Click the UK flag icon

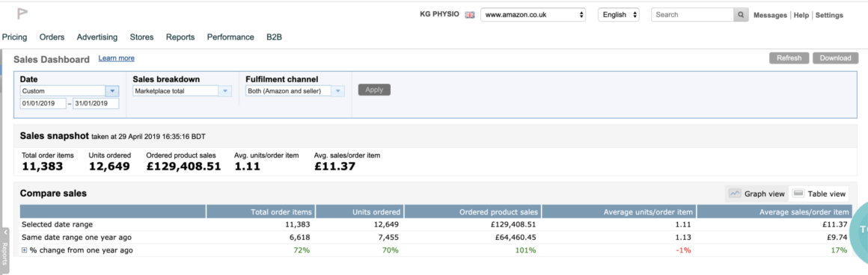[470, 15]
